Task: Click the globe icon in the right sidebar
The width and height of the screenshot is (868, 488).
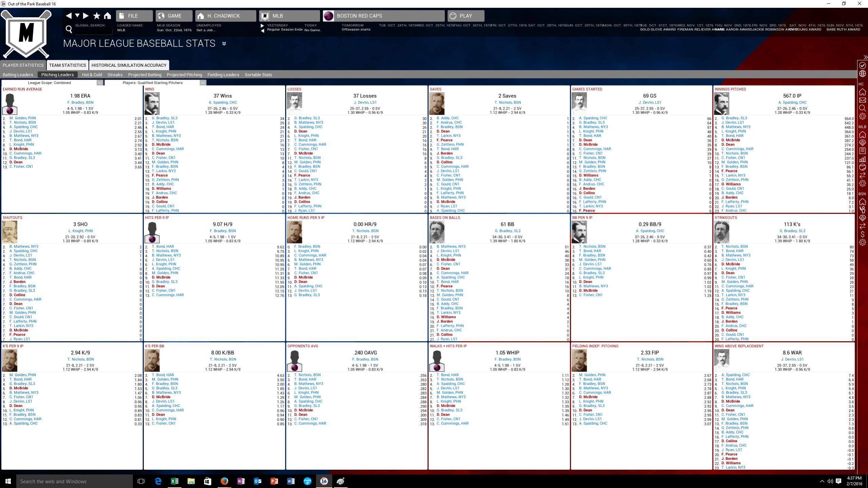Action: coord(863,74)
